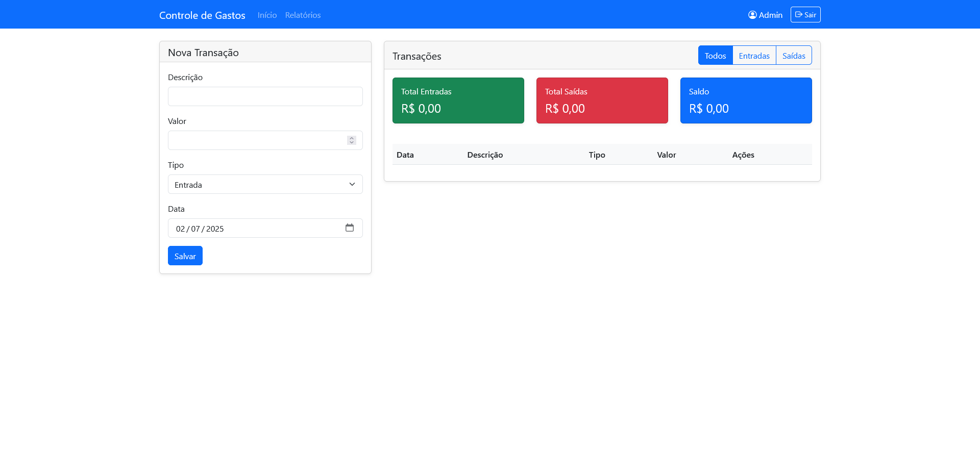Image resolution: width=980 pixels, height=452 pixels.
Task: Select the day segment of the date
Action: click(x=180, y=229)
